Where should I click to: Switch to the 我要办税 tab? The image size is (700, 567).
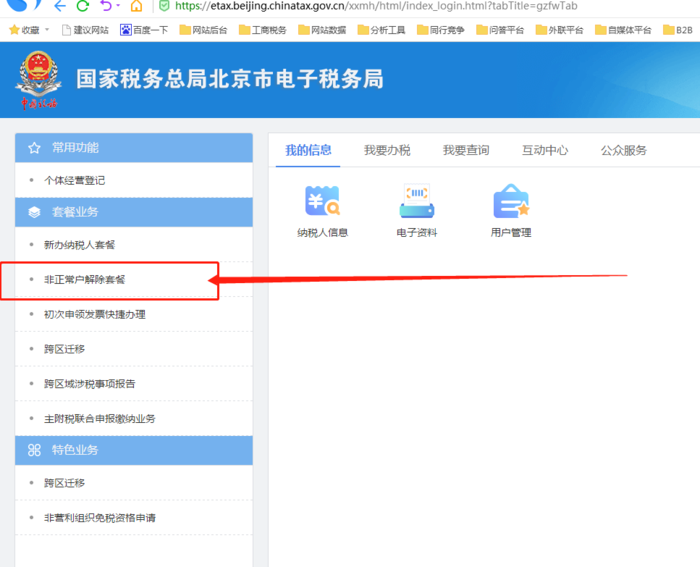(x=387, y=150)
